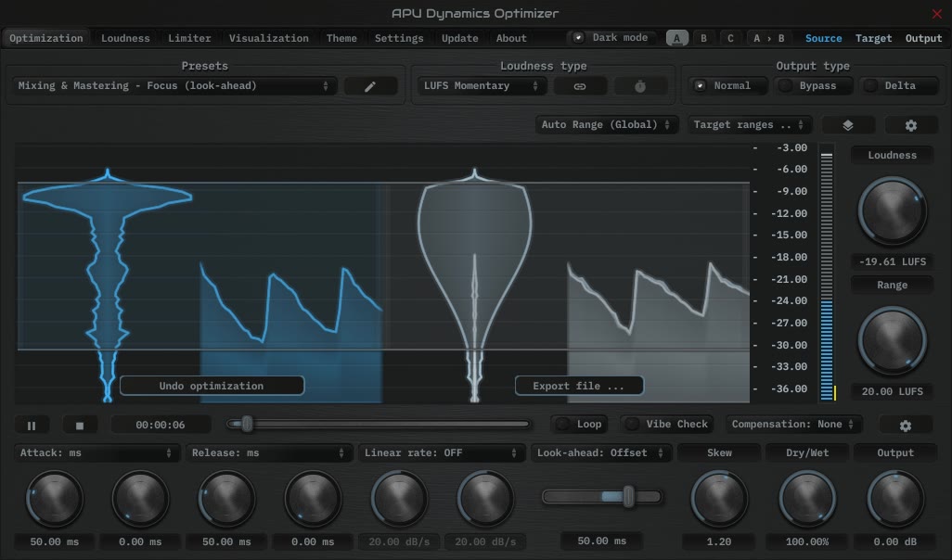Show the Source view
The height and width of the screenshot is (560, 952).
pyautogui.click(x=823, y=38)
